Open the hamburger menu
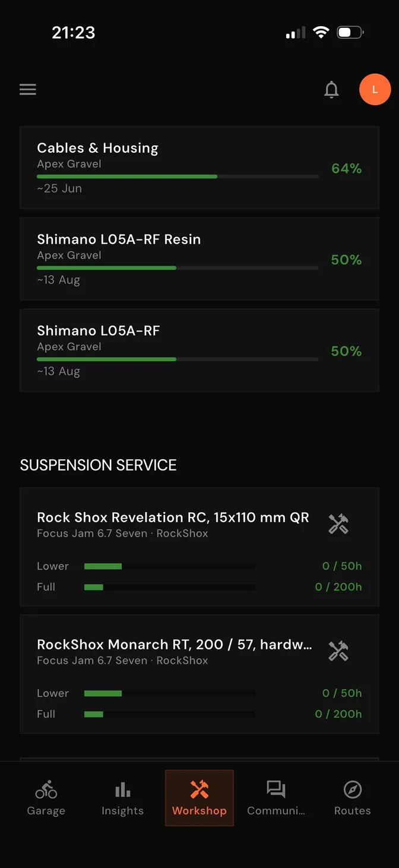This screenshot has height=868, width=399. (28, 90)
